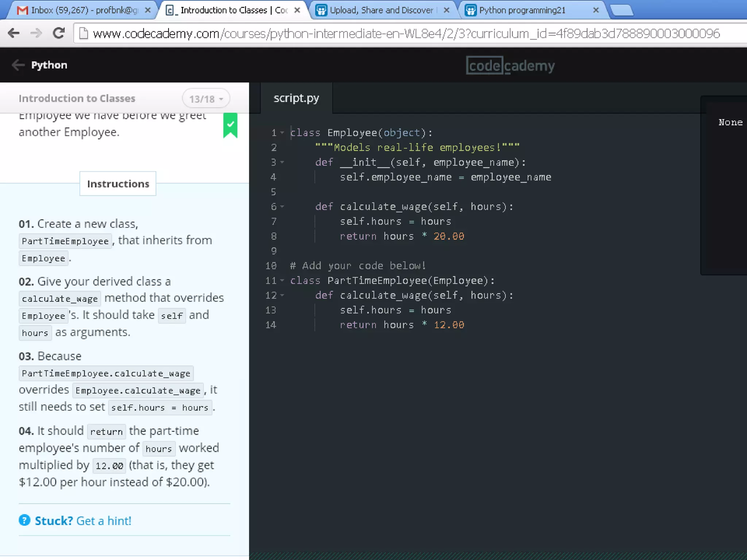Click the 12.00 code tag in instruction 04

click(109, 466)
